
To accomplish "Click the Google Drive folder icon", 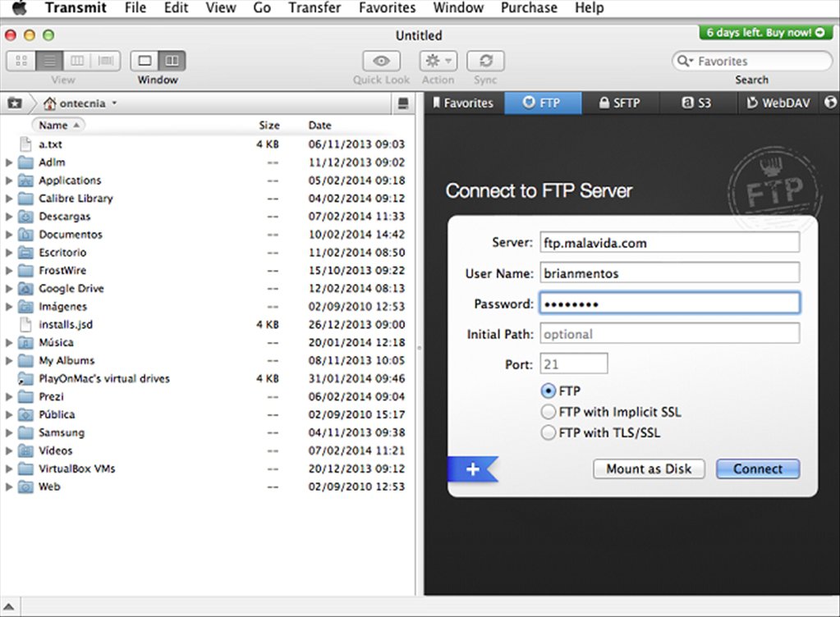I will click(25, 289).
